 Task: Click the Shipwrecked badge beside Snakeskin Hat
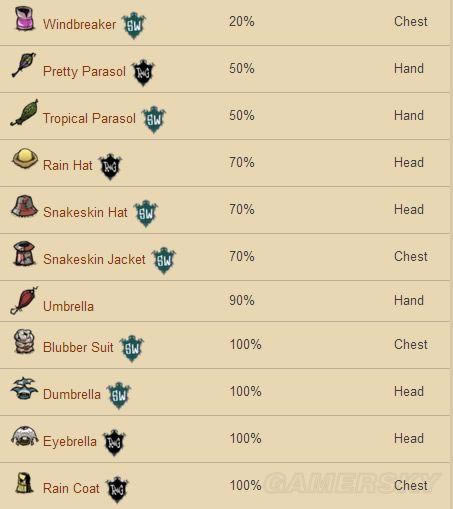click(x=146, y=213)
